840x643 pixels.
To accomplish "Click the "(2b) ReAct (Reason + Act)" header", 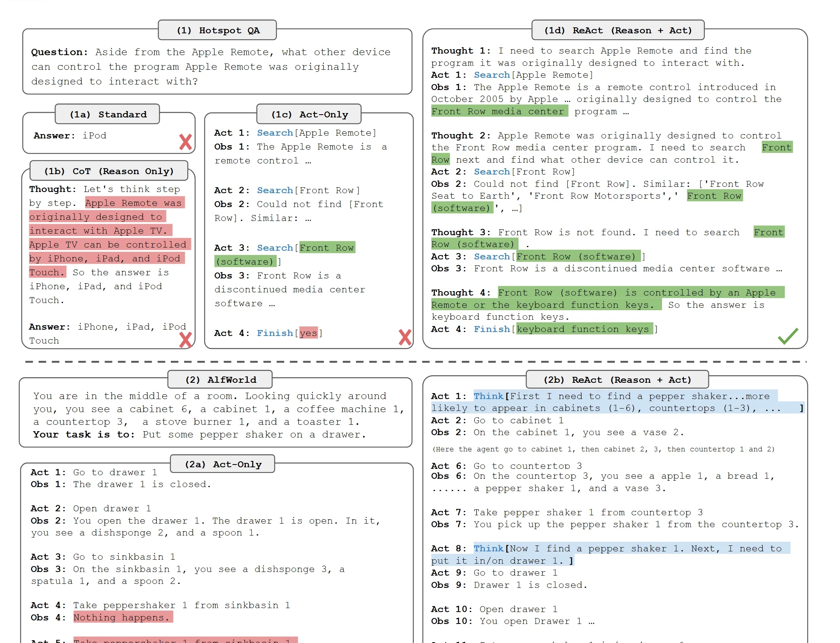I will pyautogui.click(x=617, y=380).
